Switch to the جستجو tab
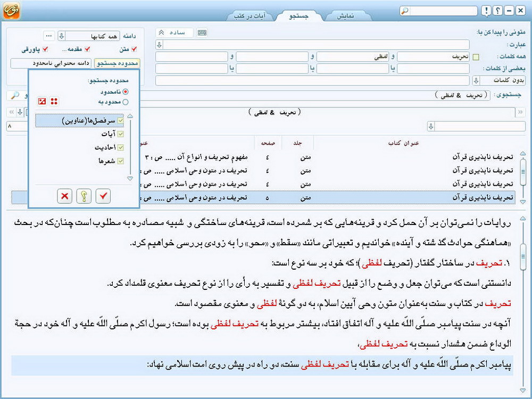This screenshot has width=532, height=399. [x=298, y=16]
